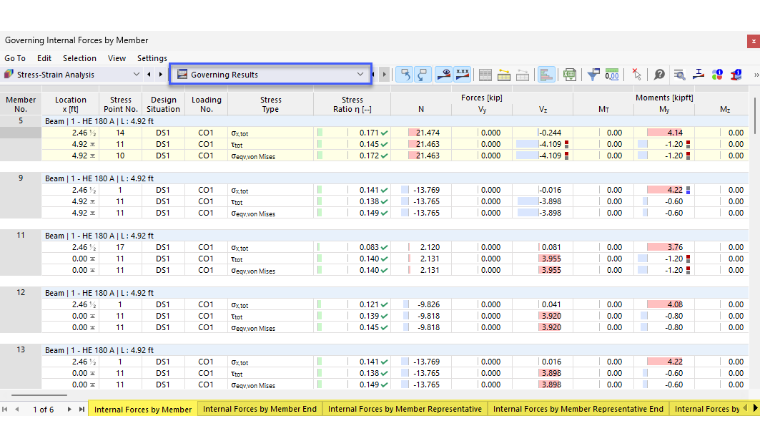Expand toolbar overflow chevrons
This screenshot has height=447, width=760.
tap(756, 75)
